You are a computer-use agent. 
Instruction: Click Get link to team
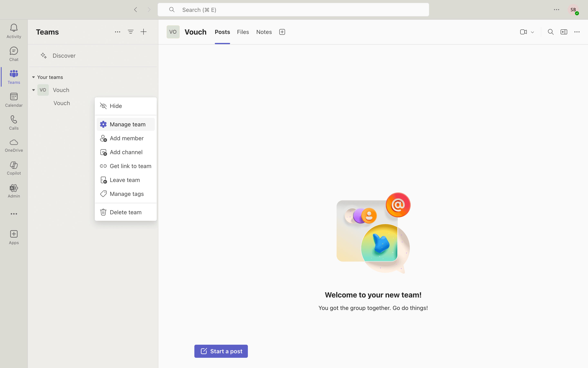[x=126, y=166]
